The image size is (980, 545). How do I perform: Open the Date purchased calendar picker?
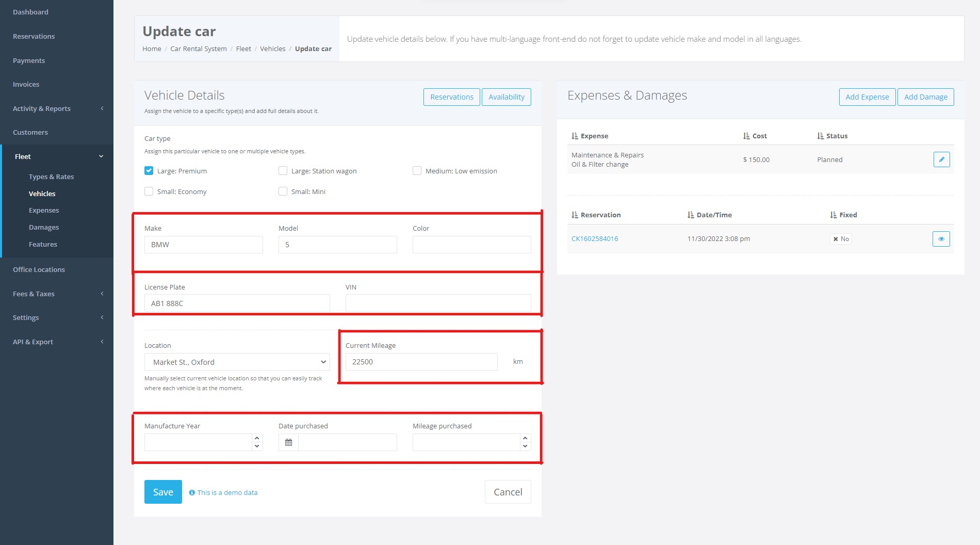(288, 442)
